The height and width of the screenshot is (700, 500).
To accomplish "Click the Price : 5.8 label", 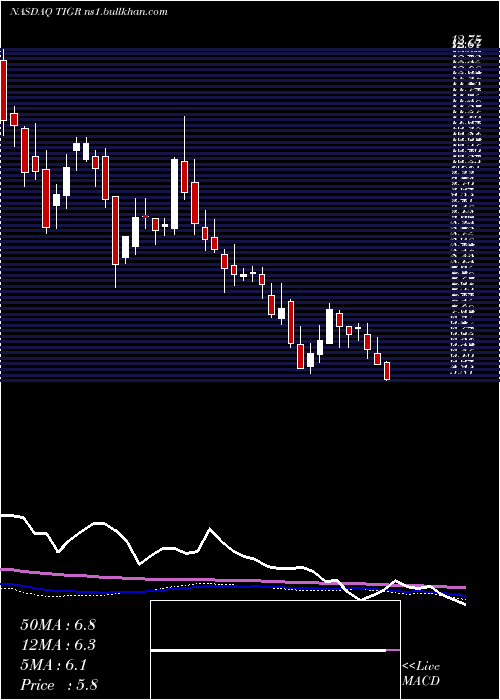I will (x=59, y=685).
